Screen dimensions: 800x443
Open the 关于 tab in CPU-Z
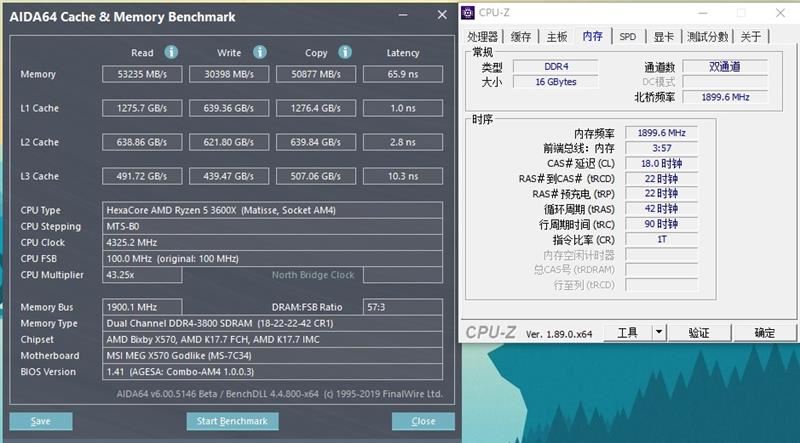[x=751, y=37]
